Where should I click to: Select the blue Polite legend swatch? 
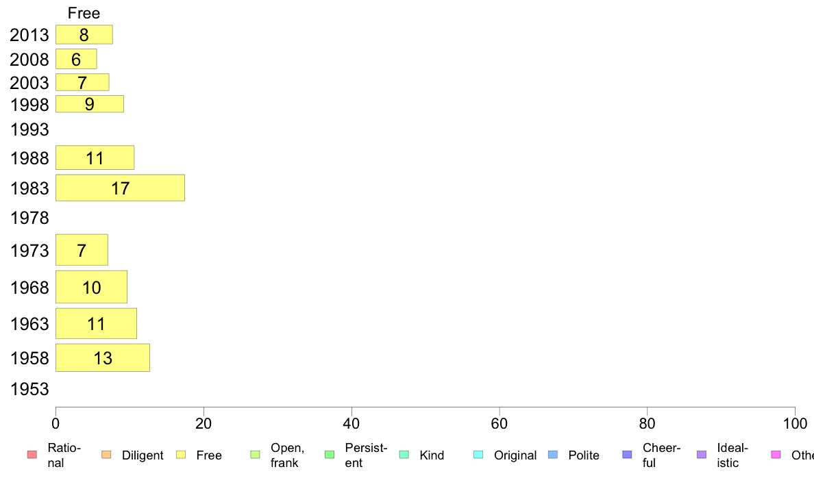tap(553, 455)
